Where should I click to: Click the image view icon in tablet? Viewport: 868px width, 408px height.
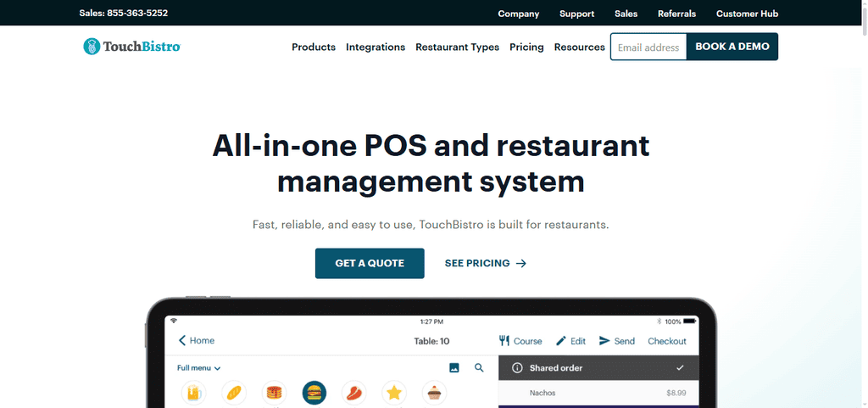tap(454, 367)
